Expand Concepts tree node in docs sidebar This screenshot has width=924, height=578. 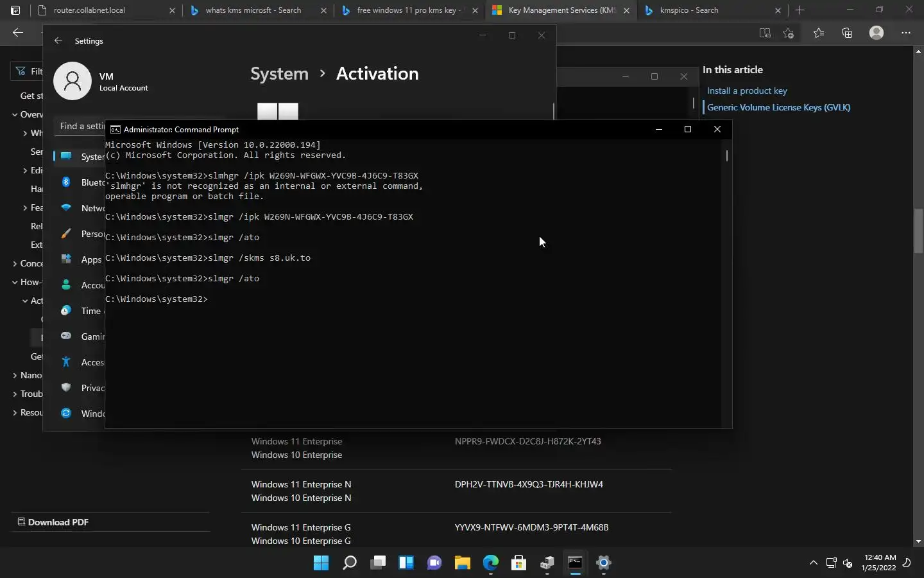pos(15,263)
